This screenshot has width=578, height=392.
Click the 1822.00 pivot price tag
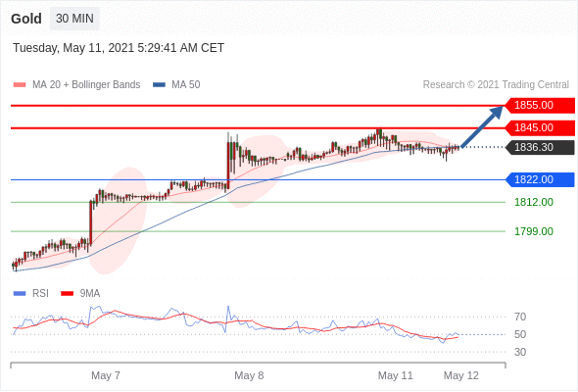click(x=540, y=180)
